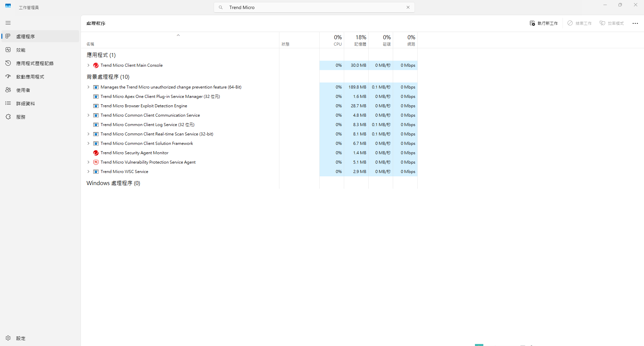Open the more options ellipsis menu
Viewport: 644px width, 346px height.
[635, 23]
